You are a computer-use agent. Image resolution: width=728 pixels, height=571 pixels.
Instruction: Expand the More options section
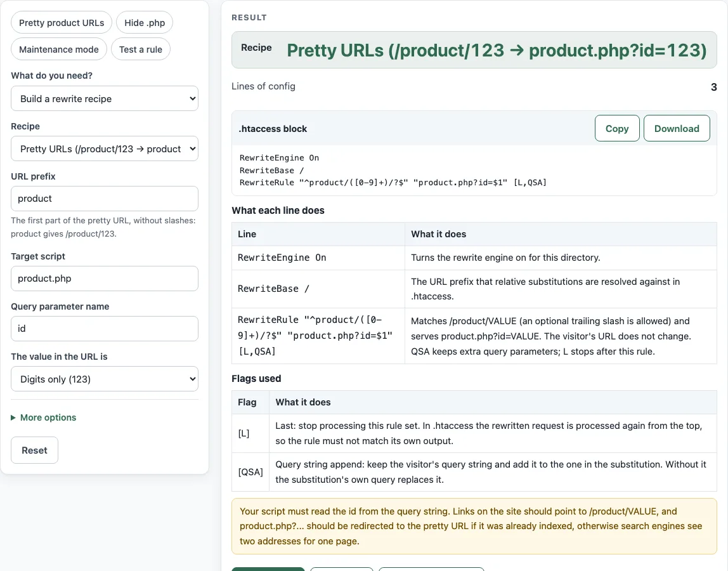tap(44, 417)
